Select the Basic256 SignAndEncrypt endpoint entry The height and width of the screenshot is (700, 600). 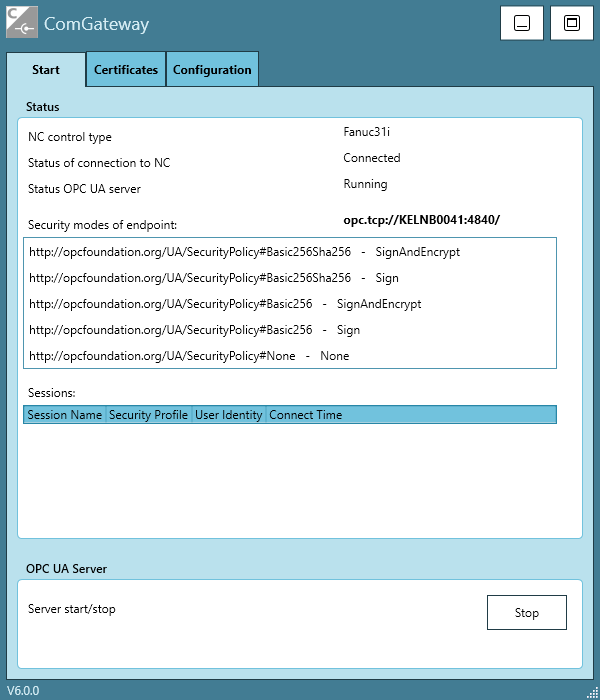pyautogui.click(x=224, y=304)
